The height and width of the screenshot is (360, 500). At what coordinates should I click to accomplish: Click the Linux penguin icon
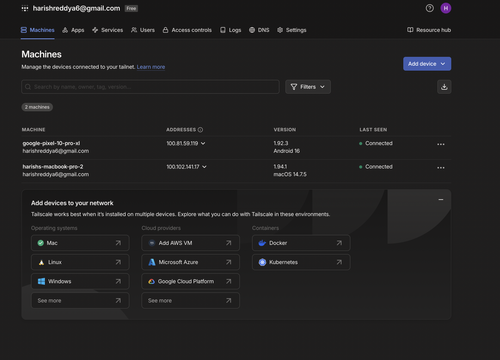tap(41, 263)
